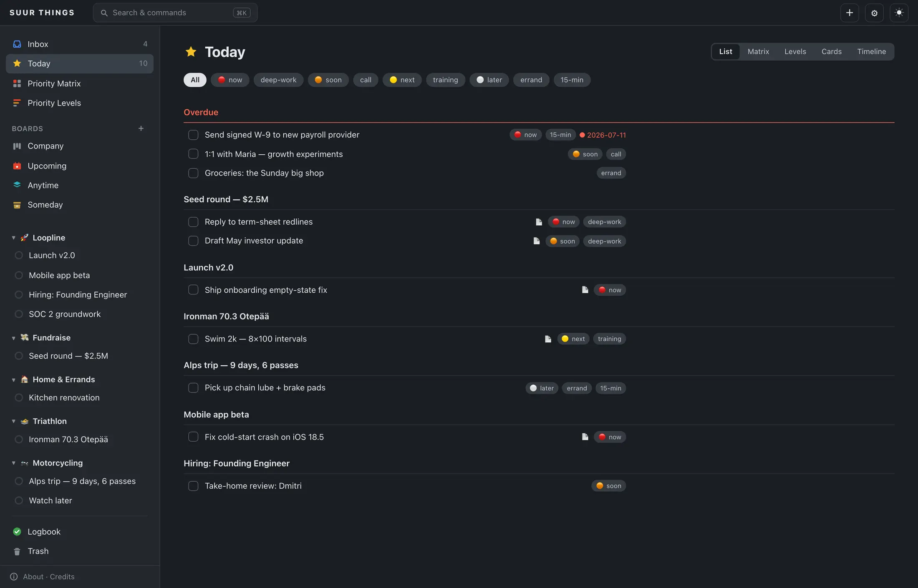
Task: Switch to the Matrix view tab
Action: click(758, 52)
